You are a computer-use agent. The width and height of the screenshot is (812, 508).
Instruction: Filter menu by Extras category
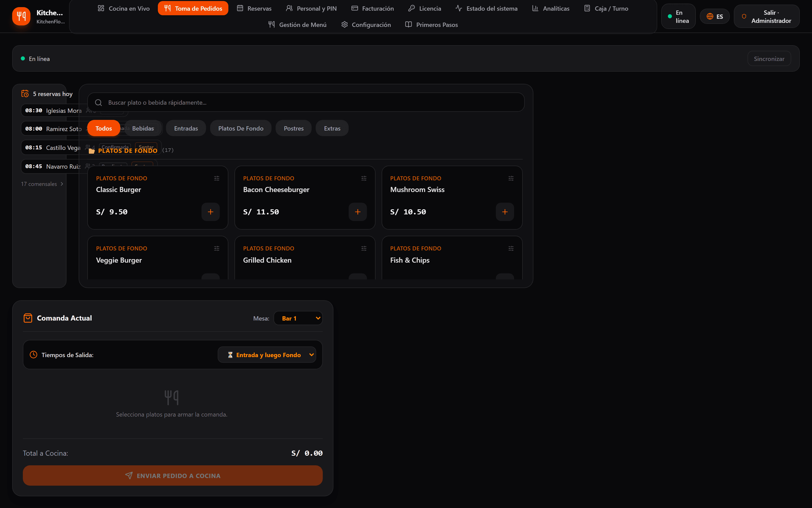tap(332, 128)
